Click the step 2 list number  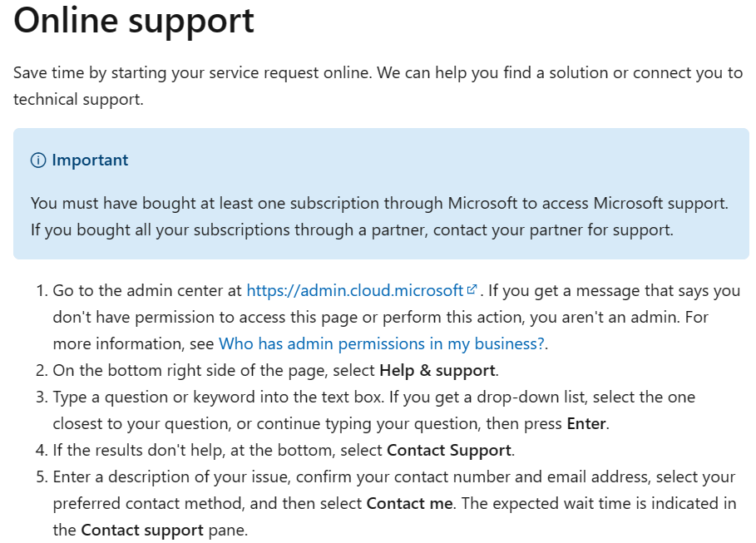pos(41,371)
